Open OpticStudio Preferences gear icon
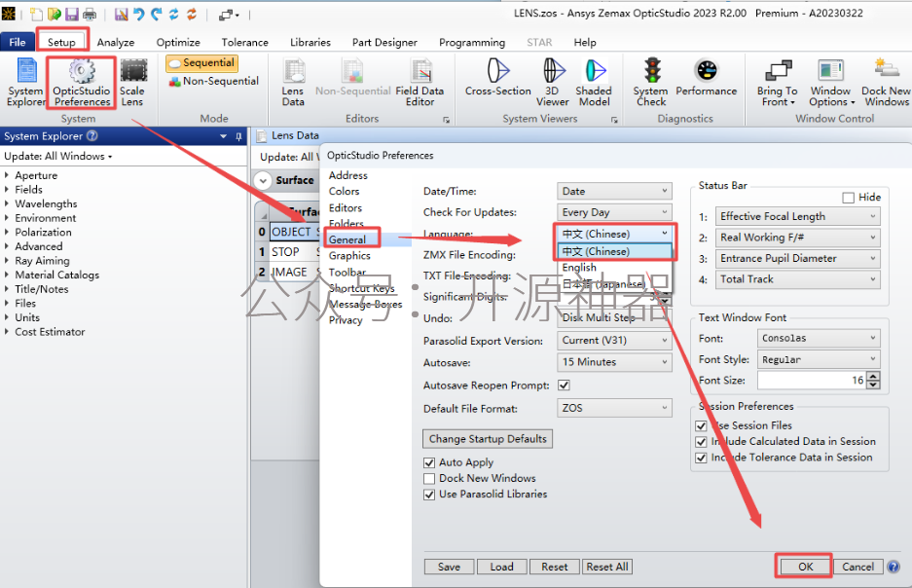912x588 pixels. coord(82,82)
